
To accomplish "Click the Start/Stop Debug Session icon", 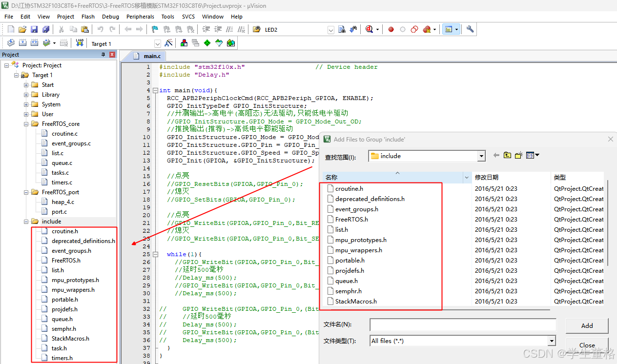I will coord(370,29).
